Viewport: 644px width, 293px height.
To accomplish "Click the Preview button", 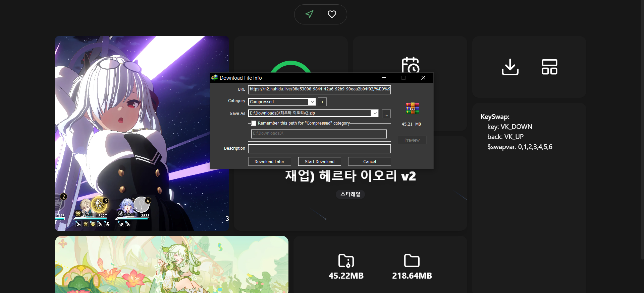I will [x=412, y=140].
